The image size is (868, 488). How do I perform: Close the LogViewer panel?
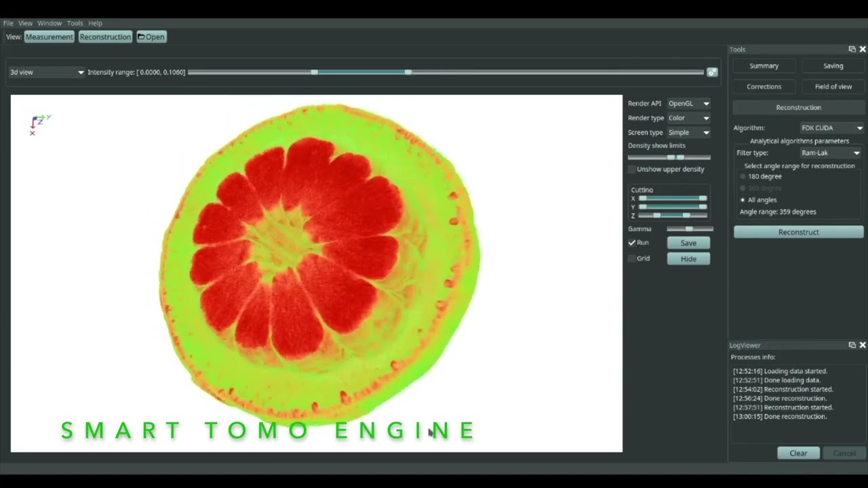click(x=863, y=345)
